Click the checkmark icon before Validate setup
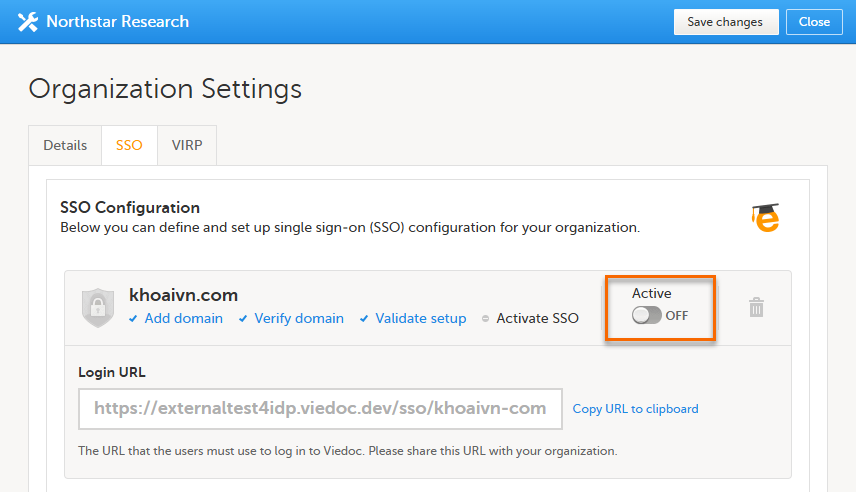 (x=365, y=319)
